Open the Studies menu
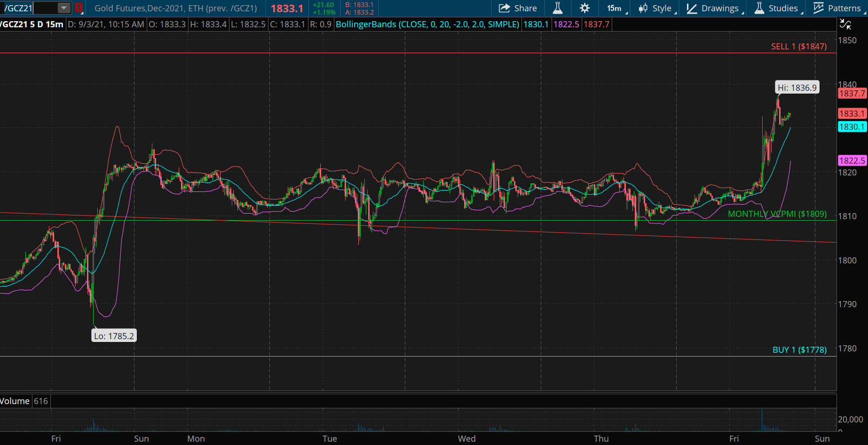The height and width of the screenshot is (445, 868). 778,8
